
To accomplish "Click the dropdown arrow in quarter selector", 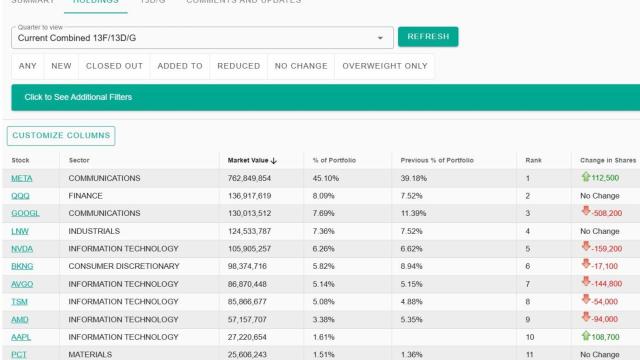I will coord(380,38).
